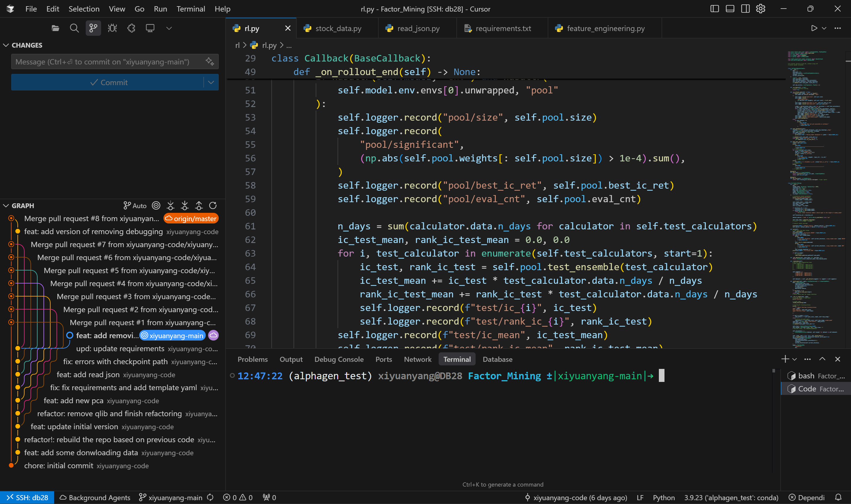Generate commit message with AI sparkle icon
Screen dimensions: 851x504
click(210, 61)
